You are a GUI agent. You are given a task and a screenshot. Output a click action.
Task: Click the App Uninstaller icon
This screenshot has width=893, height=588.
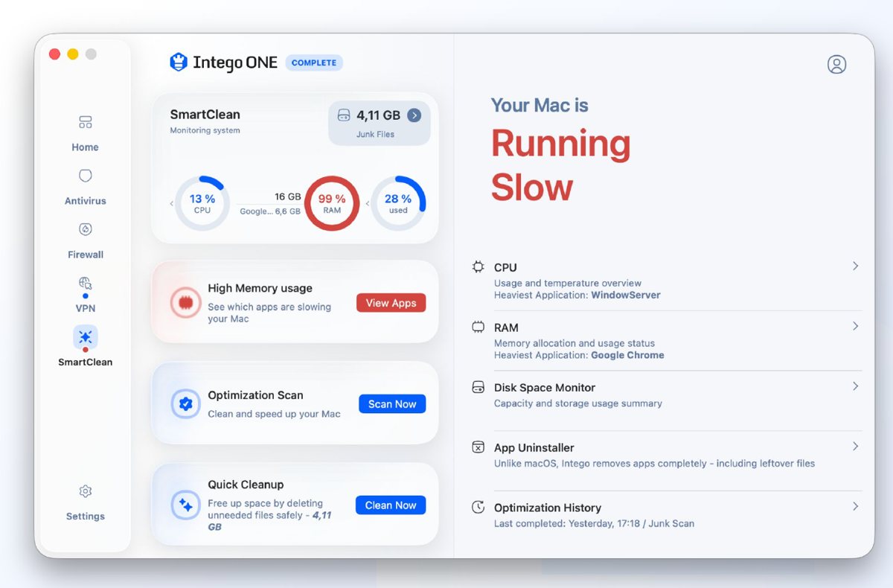point(478,447)
